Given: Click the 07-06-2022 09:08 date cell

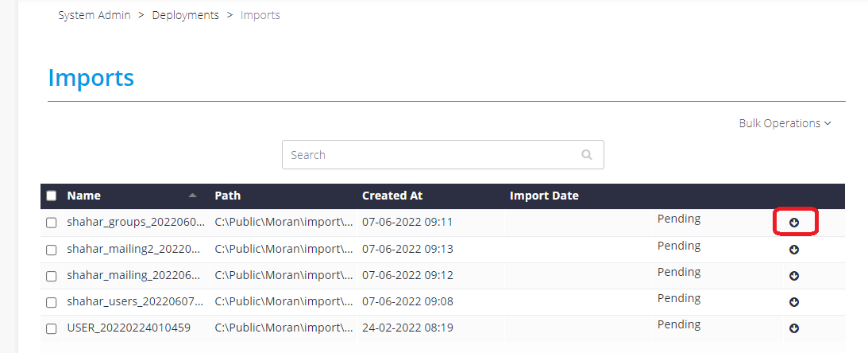Looking at the screenshot, I should (x=407, y=301).
